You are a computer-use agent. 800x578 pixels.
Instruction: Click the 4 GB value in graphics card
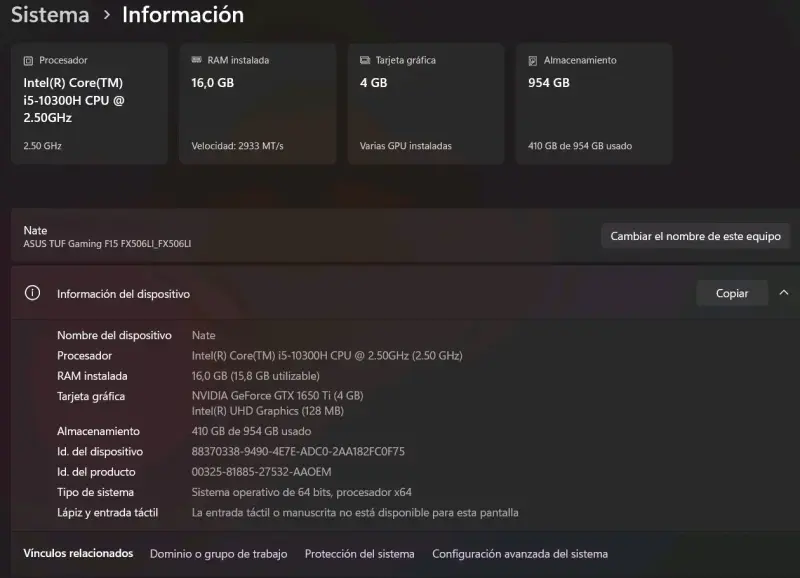click(x=373, y=83)
